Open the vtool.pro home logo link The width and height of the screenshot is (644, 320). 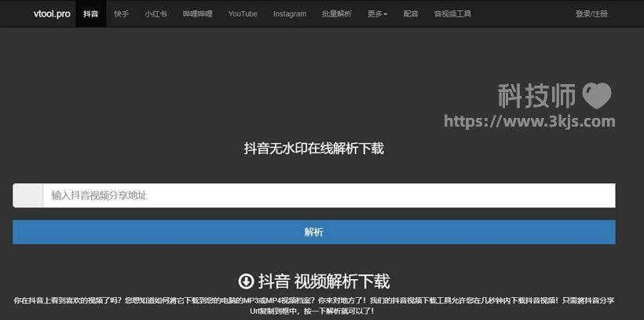[x=52, y=13]
